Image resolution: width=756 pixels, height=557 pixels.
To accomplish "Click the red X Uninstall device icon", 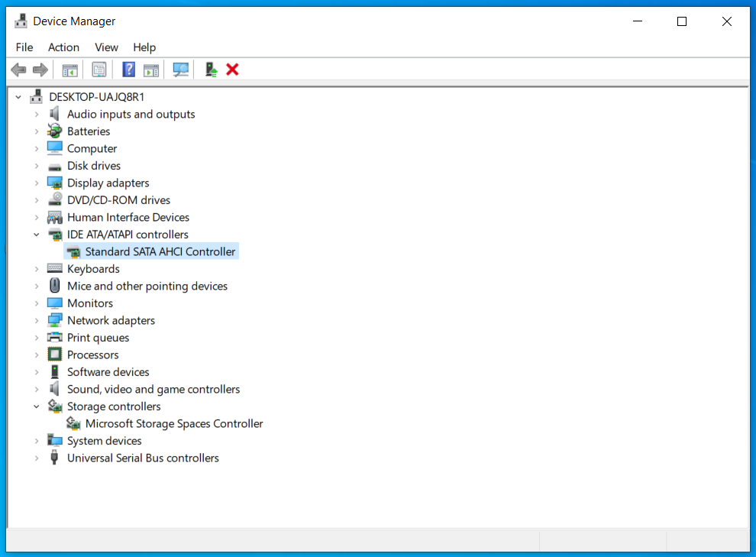I will tap(232, 70).
